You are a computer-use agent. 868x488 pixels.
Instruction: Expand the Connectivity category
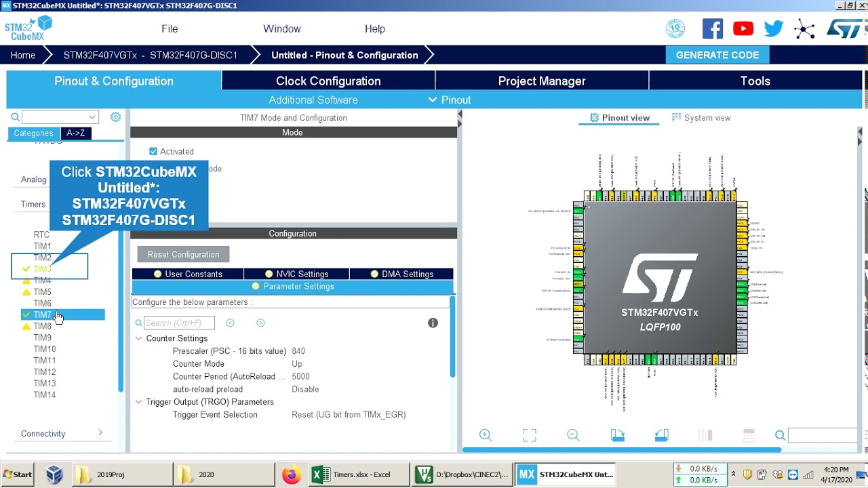click(x=100, y=433)
